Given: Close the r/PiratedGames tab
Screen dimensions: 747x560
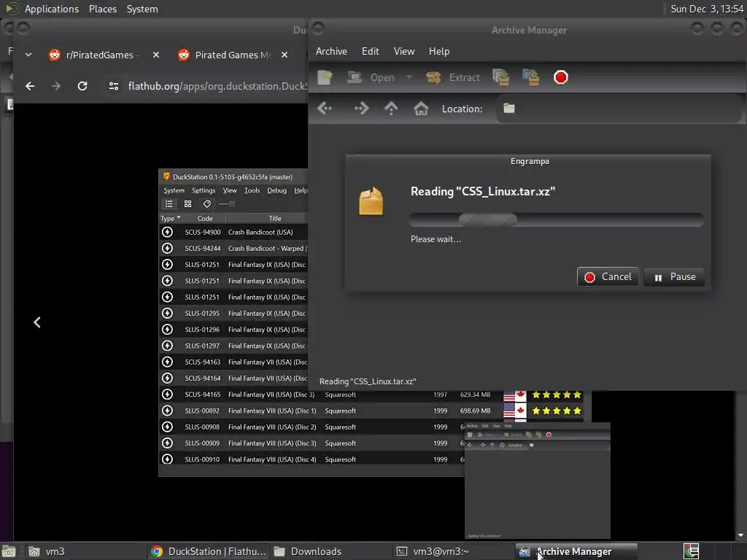Looking at the screenshot, I should (156, 55).
